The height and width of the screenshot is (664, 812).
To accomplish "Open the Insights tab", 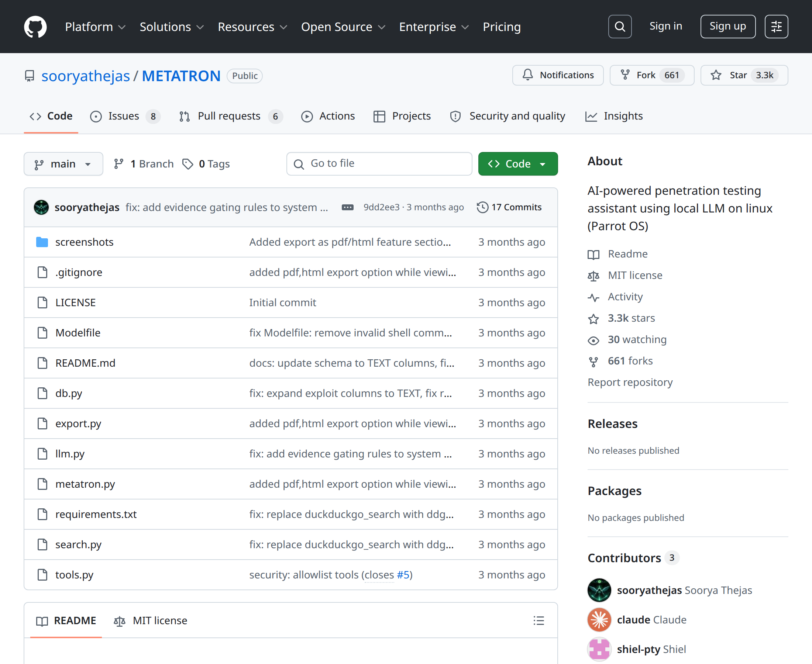I will pyautogui.click(x=614, y=116).
